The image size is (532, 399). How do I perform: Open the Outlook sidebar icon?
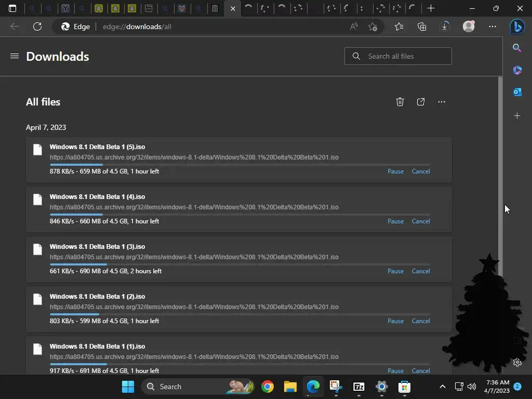click(x=517, y=92)
